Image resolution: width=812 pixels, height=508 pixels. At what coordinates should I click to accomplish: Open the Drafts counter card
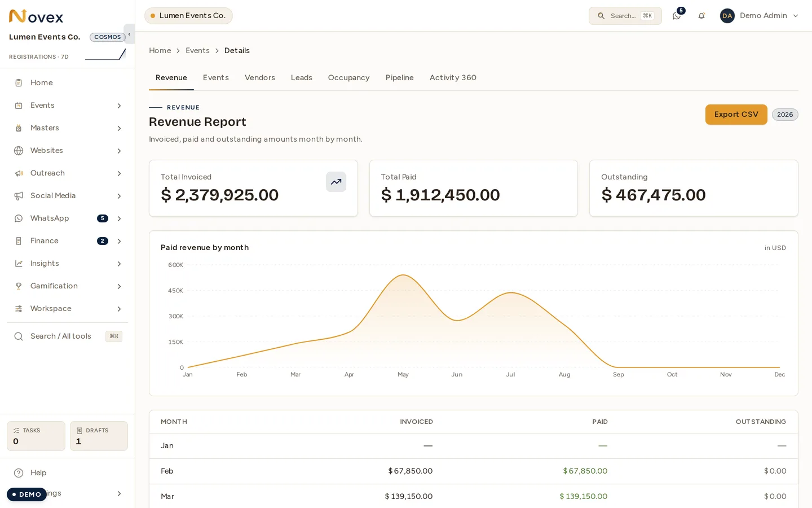99,436
